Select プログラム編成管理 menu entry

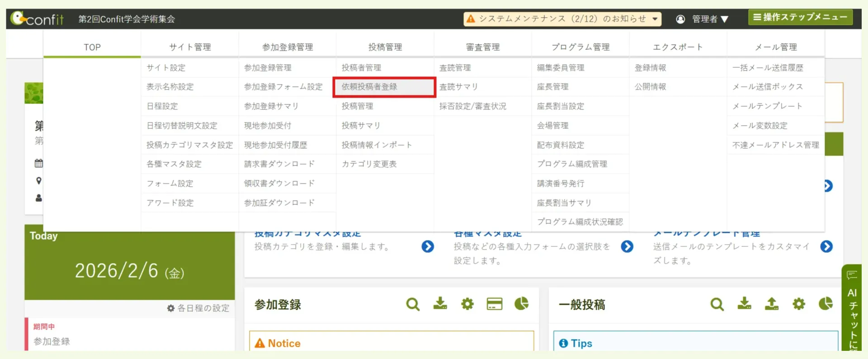tap(580, 164)
